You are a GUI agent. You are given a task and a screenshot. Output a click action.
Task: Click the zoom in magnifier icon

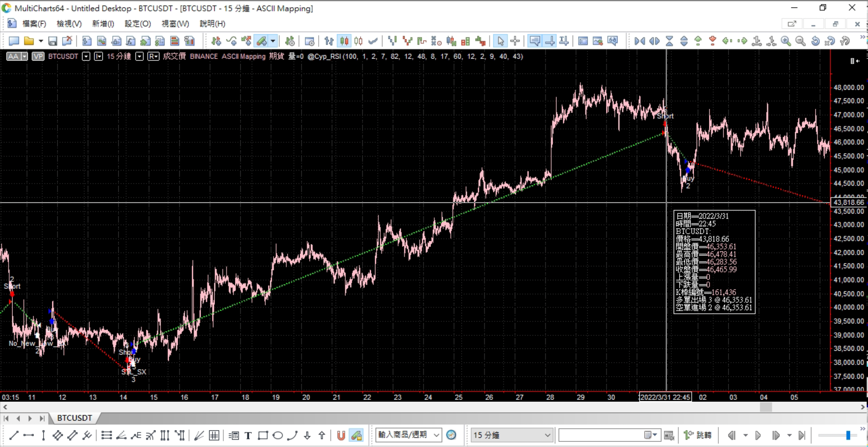coord(786,41)
